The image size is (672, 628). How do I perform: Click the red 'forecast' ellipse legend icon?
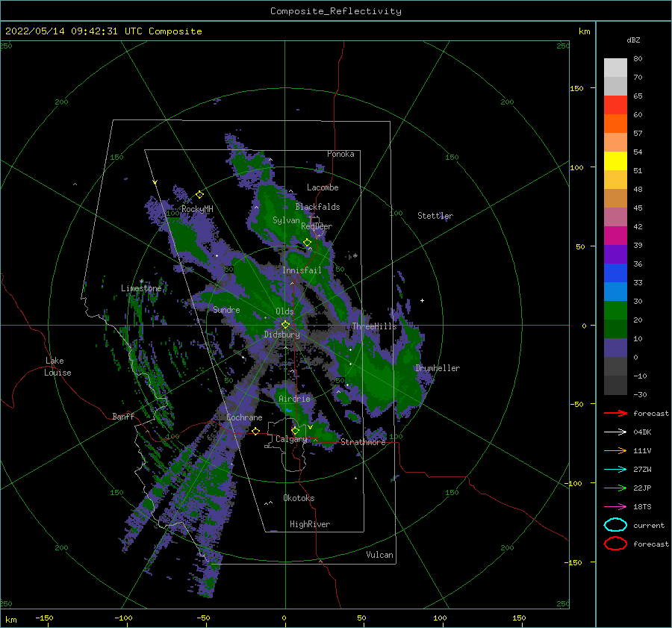click(615, 544)
